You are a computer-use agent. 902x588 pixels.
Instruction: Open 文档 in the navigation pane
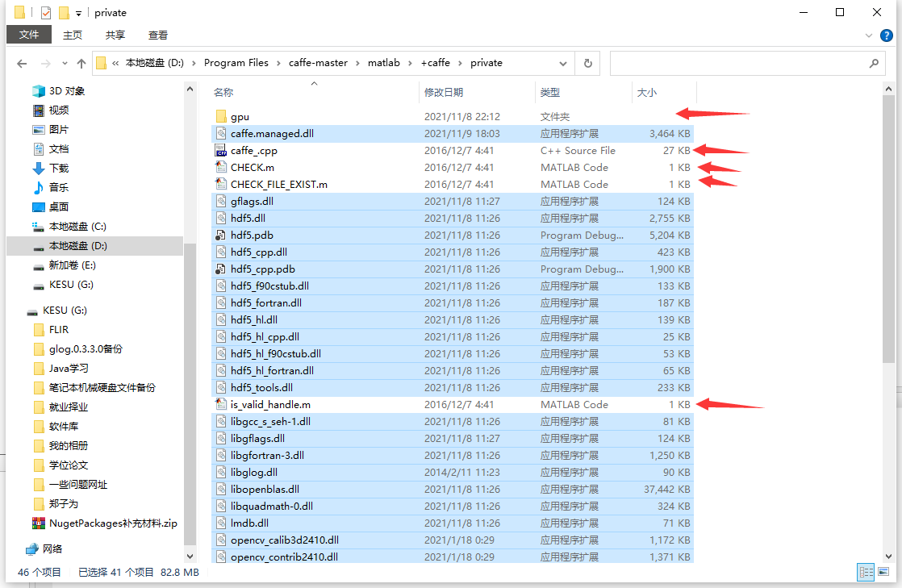pos(59,149)
